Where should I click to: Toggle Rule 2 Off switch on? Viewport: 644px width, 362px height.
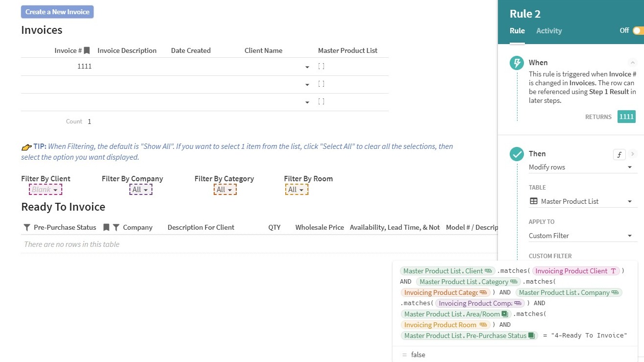coord(638,30)
